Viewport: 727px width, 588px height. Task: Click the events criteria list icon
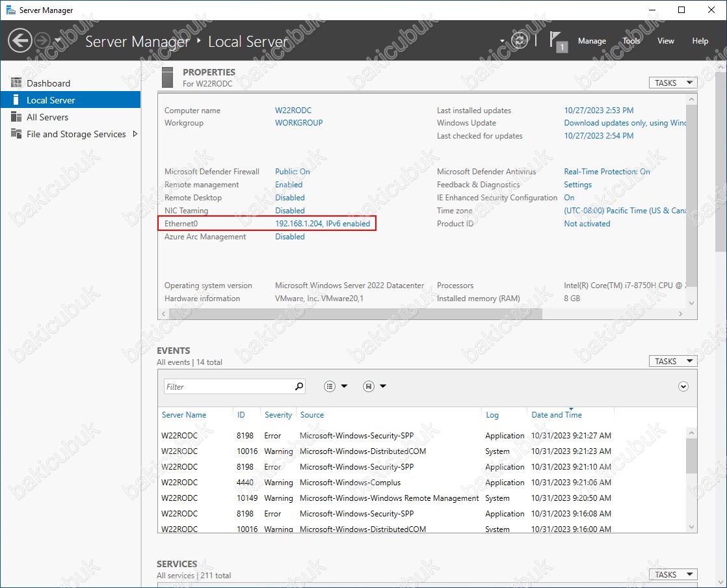coord(329,386)
